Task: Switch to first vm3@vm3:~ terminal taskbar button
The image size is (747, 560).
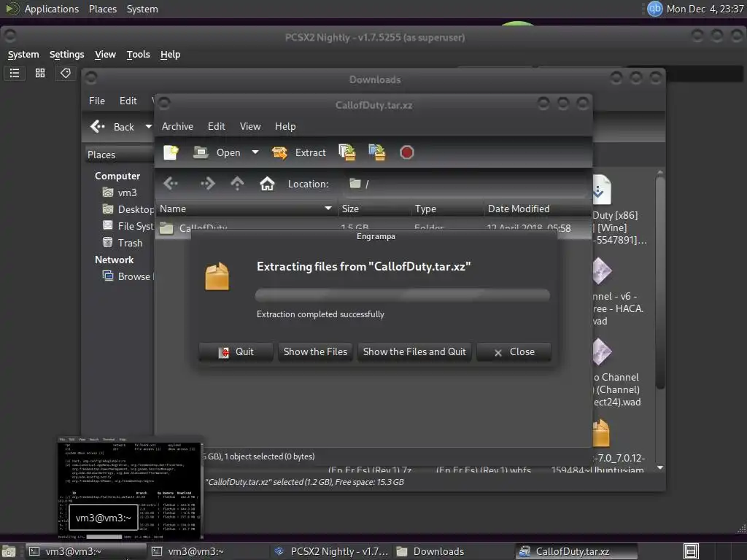Action: 85,551
